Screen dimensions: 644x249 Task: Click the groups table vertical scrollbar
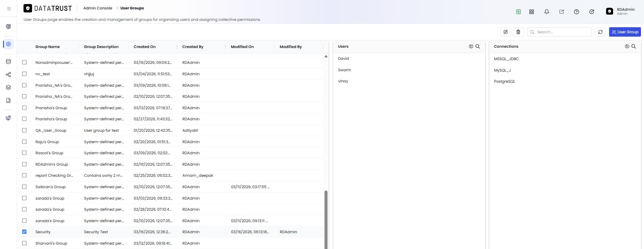coord(326,220)
